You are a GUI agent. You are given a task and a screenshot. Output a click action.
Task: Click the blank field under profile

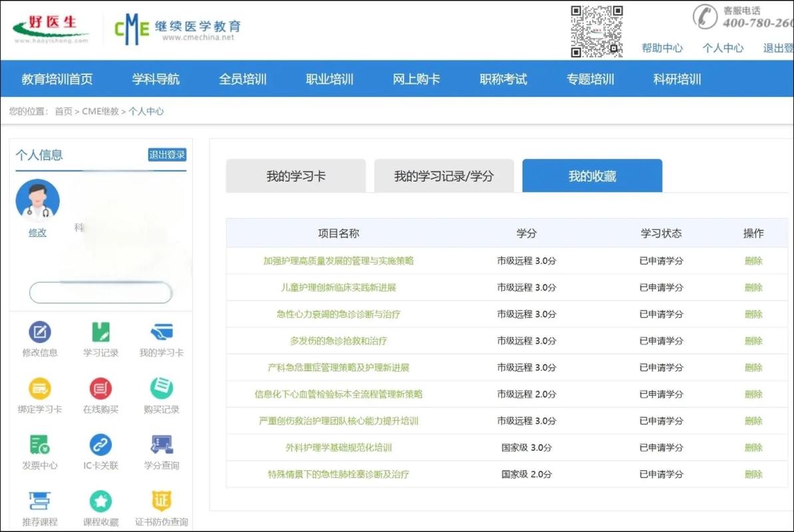pyautogui.click(x=100, y=293)
